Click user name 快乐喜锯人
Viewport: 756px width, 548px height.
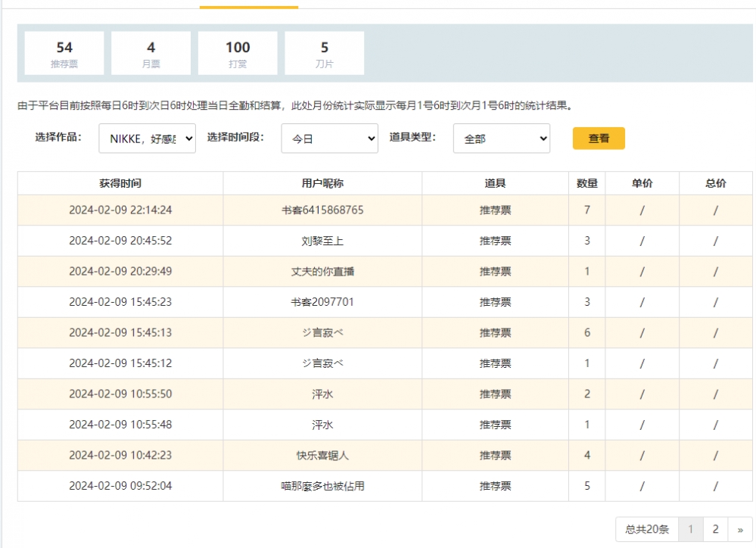322,456
